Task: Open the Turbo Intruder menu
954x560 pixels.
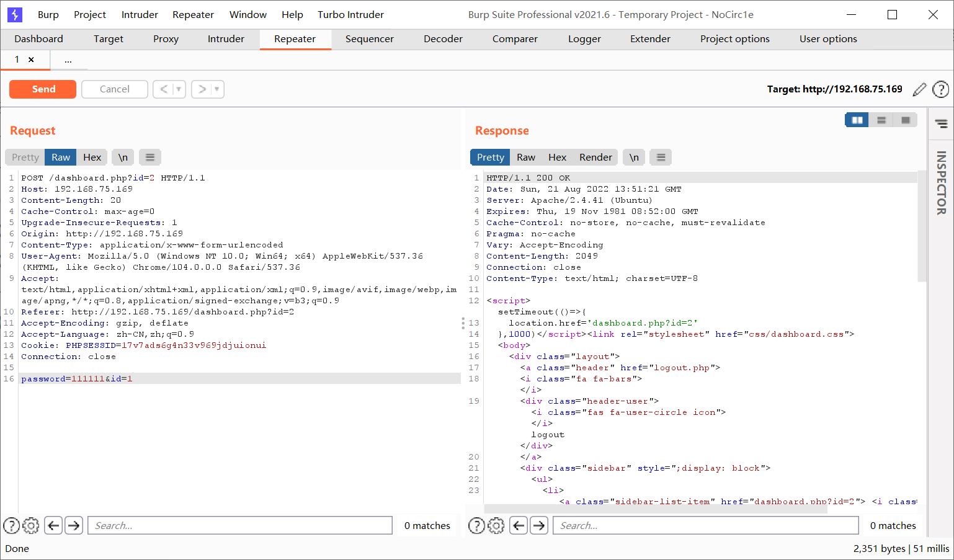Action: pyautogui.click(x=351, y=14)
